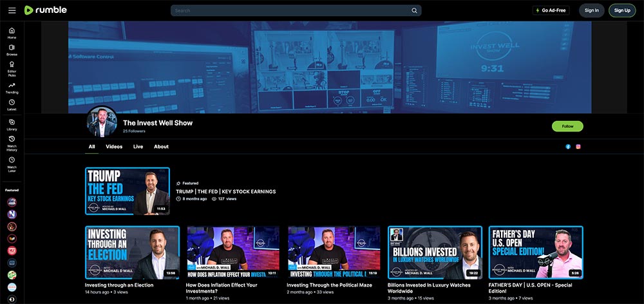Image resolution: width=644 pixels, height=304 pixels.
Task: Open the hamburger menu icon
Action: tap(12, 10)
